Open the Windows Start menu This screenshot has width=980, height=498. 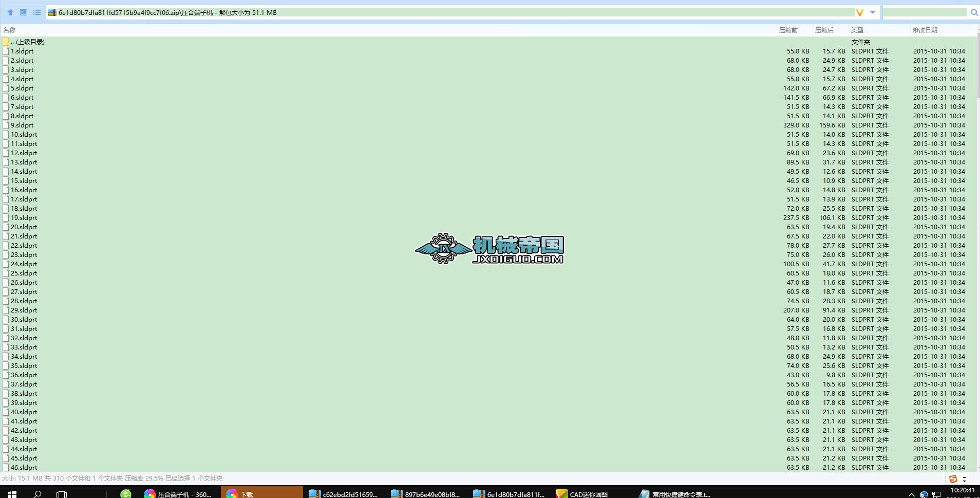click(x=12, y=493)
